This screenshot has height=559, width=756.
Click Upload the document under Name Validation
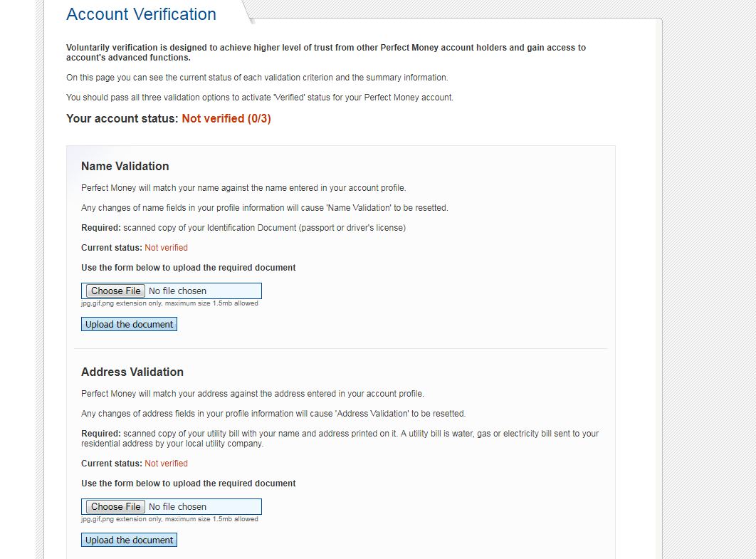130,324
